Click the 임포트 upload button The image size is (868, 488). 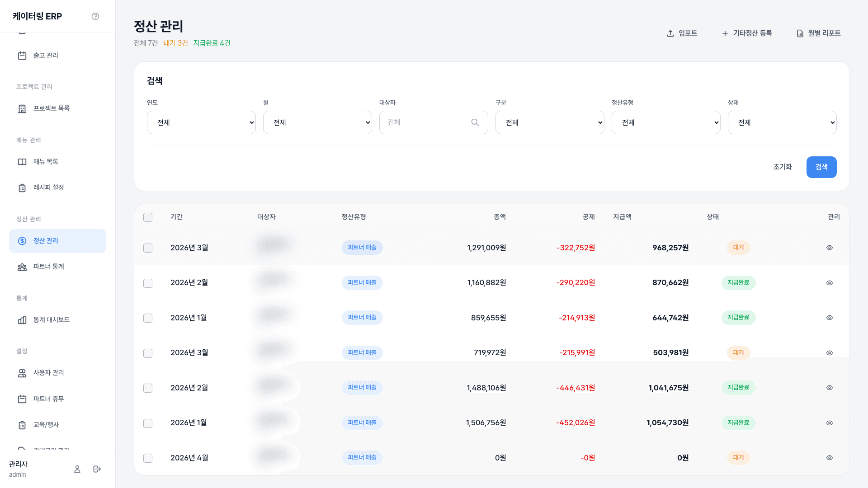pos(682,33)
